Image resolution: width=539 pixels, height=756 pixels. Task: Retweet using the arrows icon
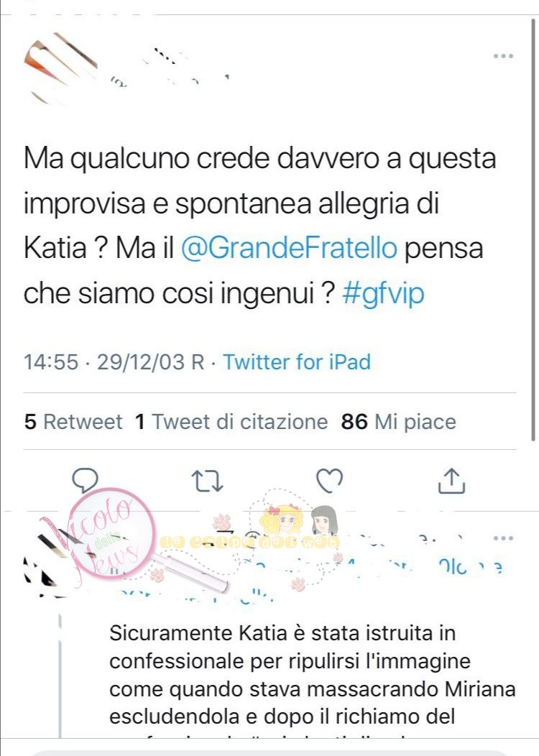(x=207, y=481)
